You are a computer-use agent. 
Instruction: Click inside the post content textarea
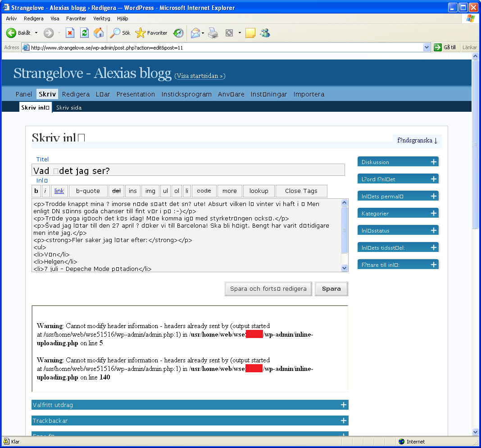coord(186,235)
